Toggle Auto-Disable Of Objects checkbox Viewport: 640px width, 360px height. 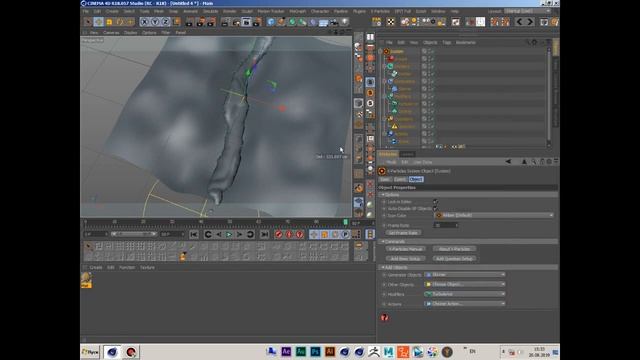[x=436, y=209]
